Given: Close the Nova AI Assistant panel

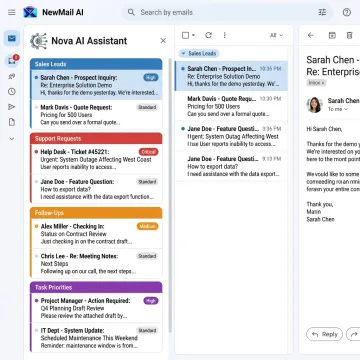Looking at the screenshot, I should coord(163,41).
